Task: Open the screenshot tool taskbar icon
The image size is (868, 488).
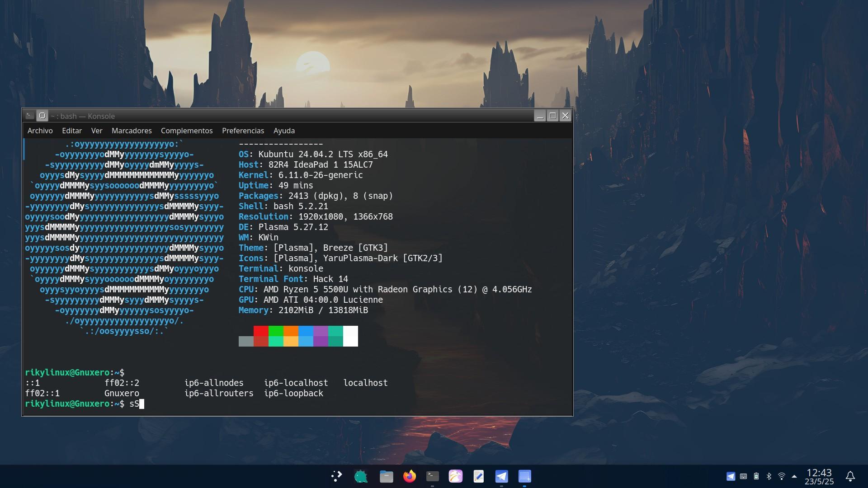Action: [x=524, y=476]
